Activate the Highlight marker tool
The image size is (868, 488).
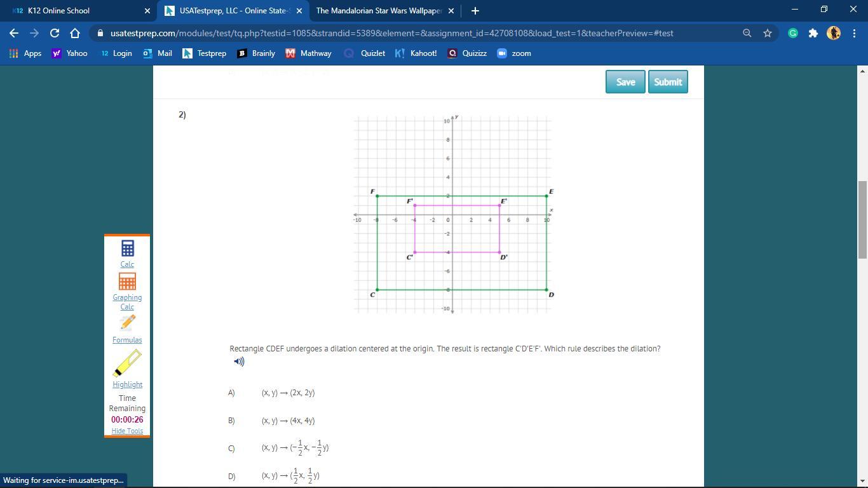coord(127,364)
